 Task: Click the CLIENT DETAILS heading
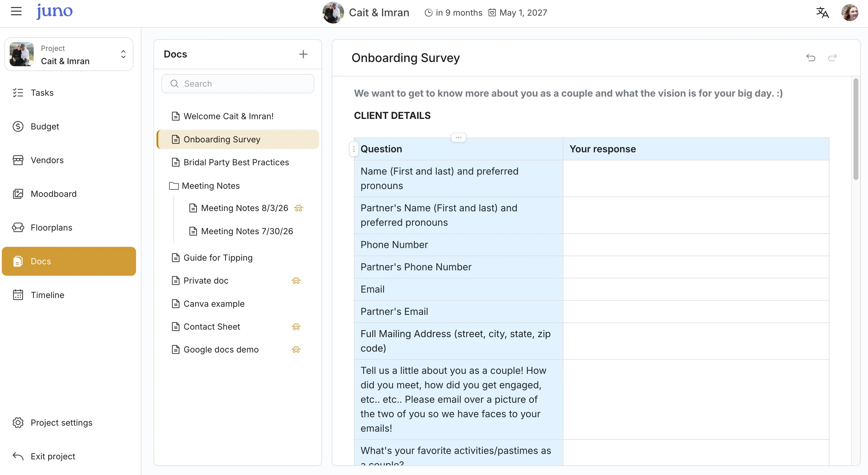[x=392, y=116]
